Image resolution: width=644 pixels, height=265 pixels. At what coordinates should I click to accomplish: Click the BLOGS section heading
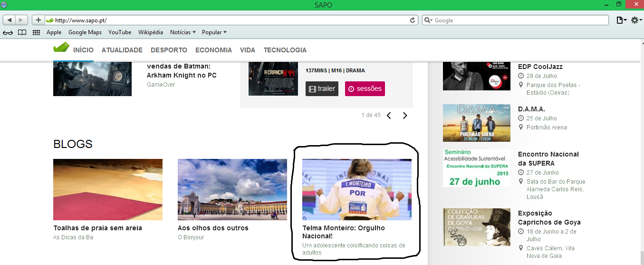click(x=73, y=144)
